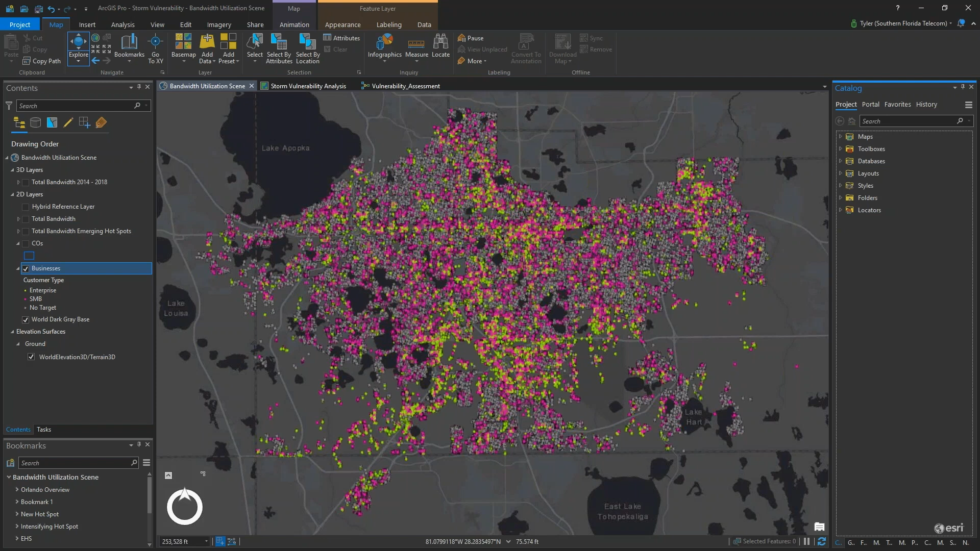Viewport: 980px width, 551px height.
Task: Click the Locate tool
Action: point(440,46)
